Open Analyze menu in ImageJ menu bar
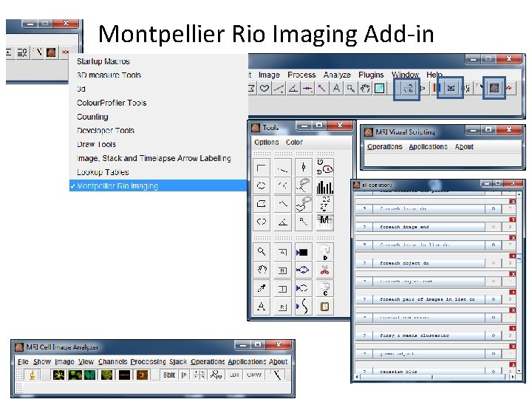Image resolution: width=532 pixels, height=399 pixels. [x=337, y=75]
